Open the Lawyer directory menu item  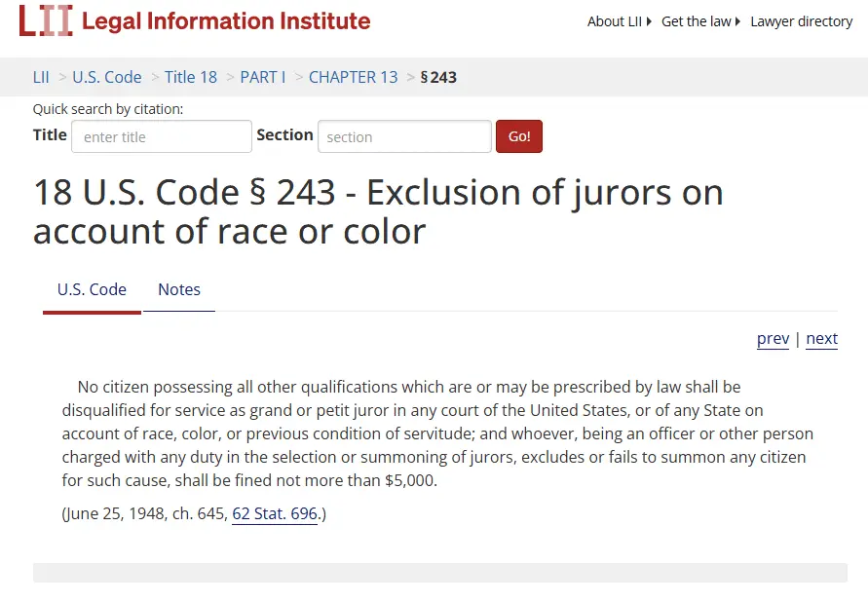801,21
